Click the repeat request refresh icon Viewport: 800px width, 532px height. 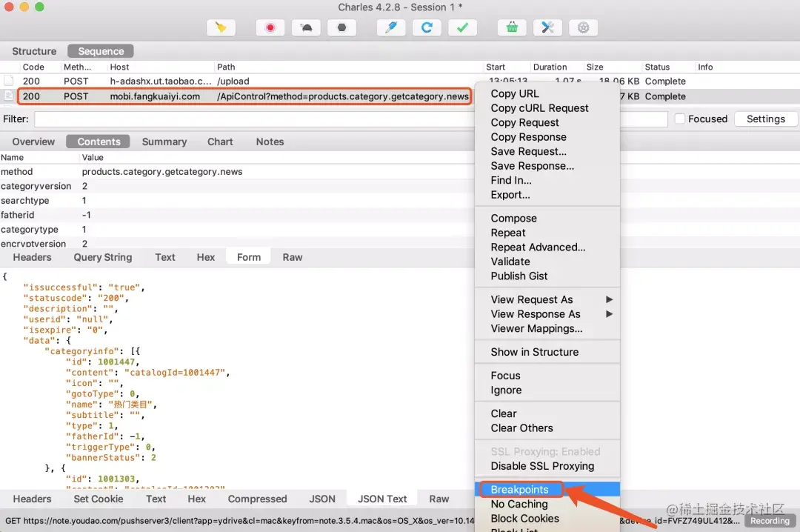(427, 27)
